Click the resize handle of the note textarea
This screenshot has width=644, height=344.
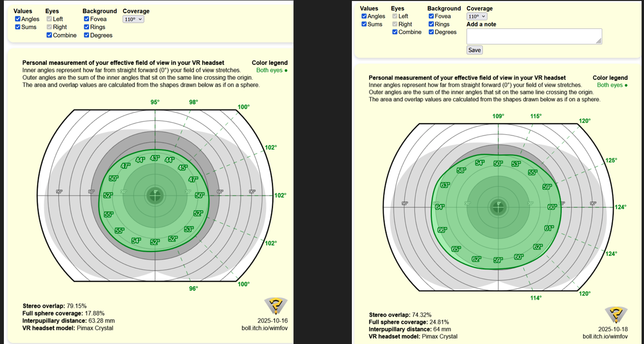point(599,41)
